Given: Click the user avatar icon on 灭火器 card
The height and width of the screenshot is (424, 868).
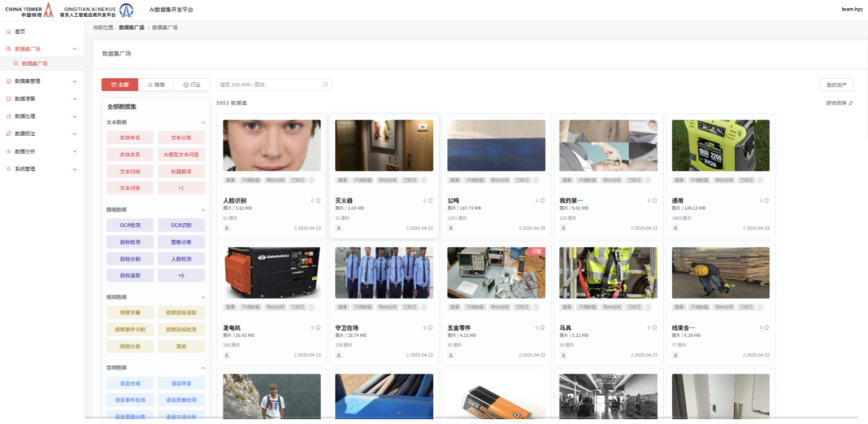Looking at the screenshot, I should (338, 228).
